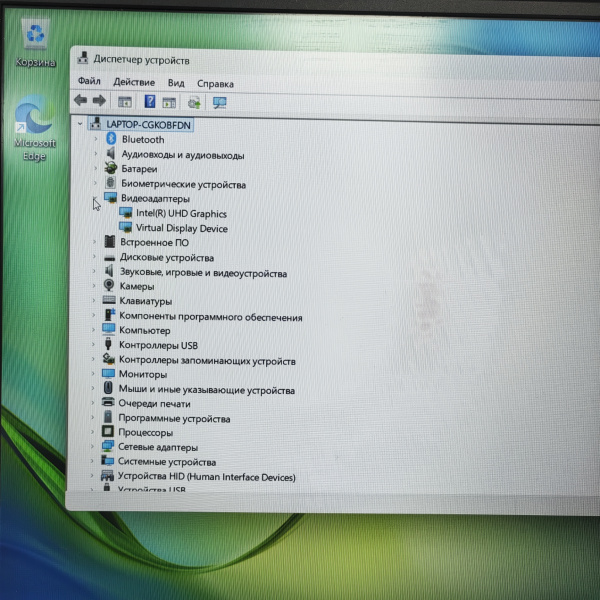
Task: Select the Intel(R) UHD Graphics entry
Action: [x=181, y=214]
